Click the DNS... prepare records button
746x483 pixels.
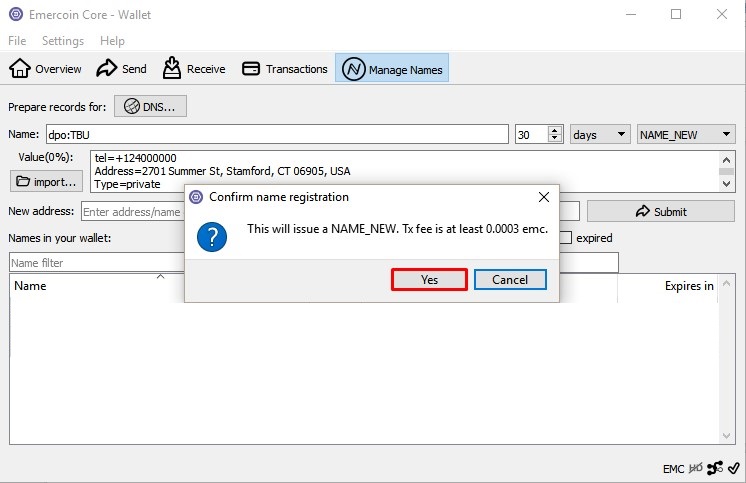150,106
